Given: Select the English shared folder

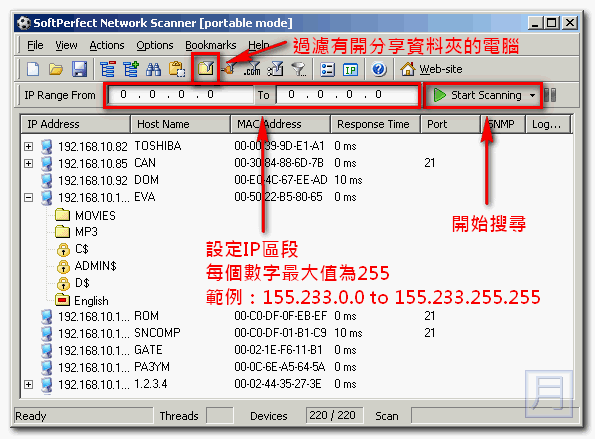Looking at the screenshot, I should pyautogui.click(x=91, y=301).
